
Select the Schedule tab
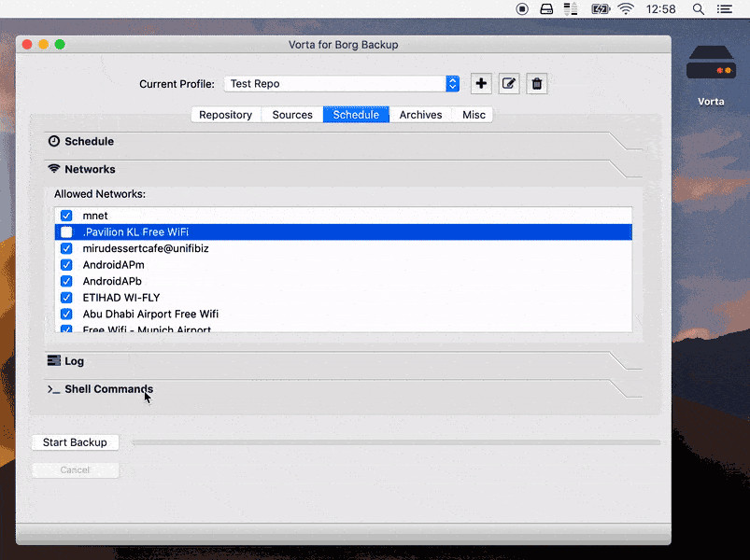pyautogui.click(x=356, y=115)
